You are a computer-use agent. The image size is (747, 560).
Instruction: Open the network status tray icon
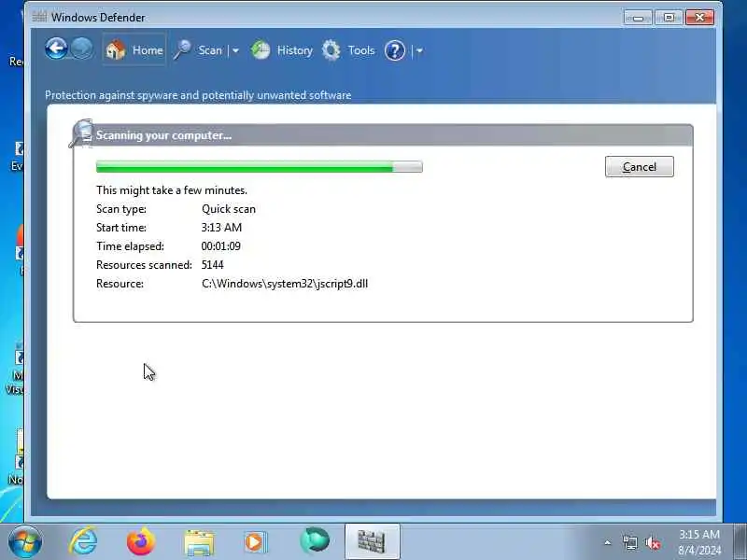629,542
